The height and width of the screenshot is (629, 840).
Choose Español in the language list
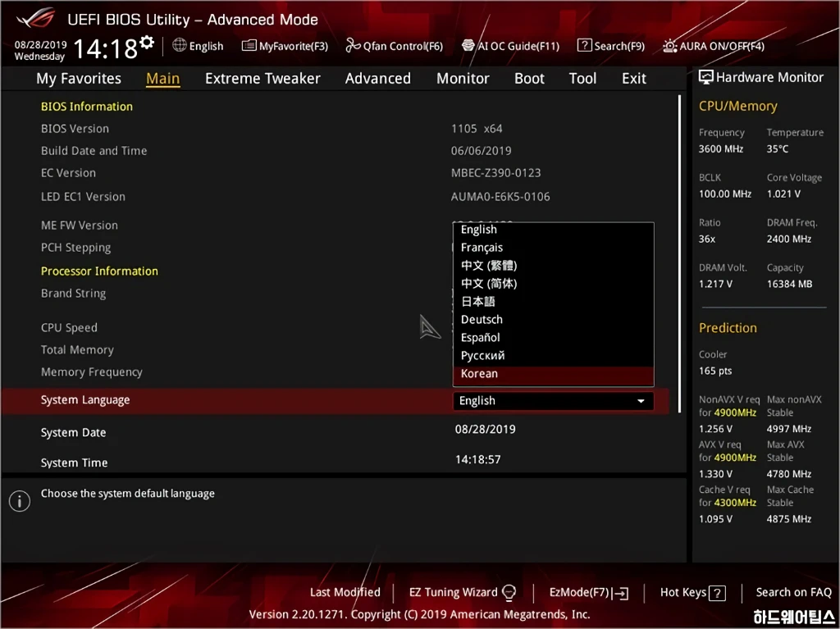coord(554,338)
